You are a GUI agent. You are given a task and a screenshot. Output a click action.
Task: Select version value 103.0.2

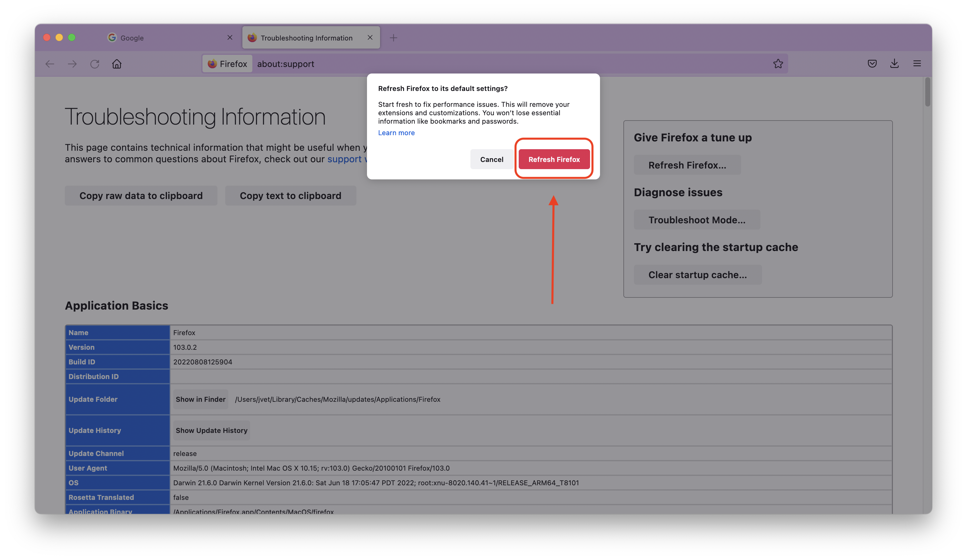pos(184,347)
